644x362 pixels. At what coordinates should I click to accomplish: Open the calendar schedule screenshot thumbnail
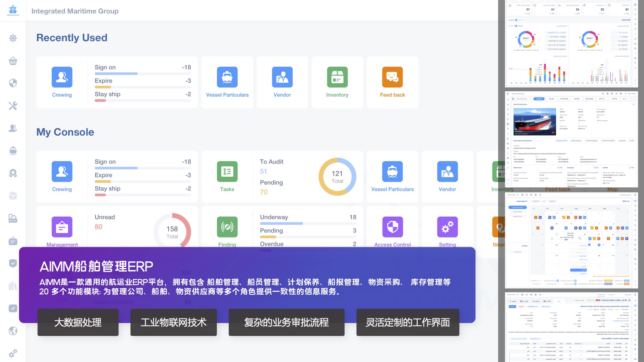571,240
